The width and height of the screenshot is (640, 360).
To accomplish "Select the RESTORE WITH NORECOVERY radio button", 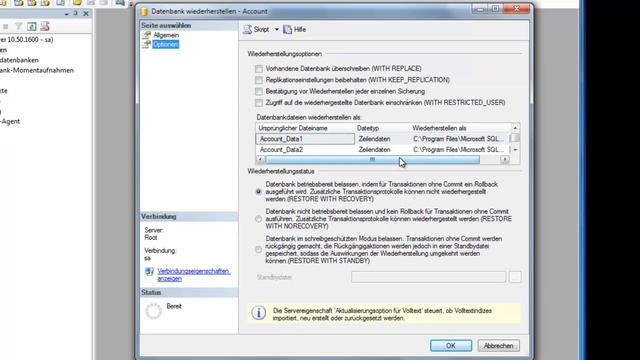I will 258,219.
